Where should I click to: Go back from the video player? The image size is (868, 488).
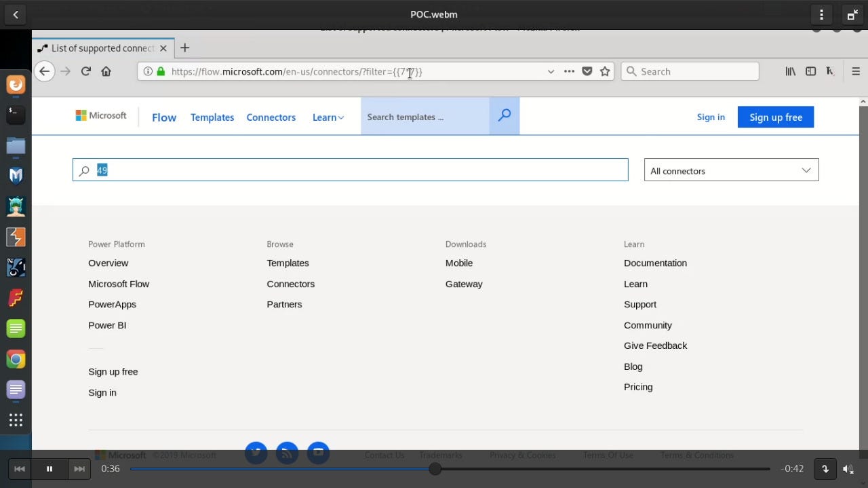[15, 14]
